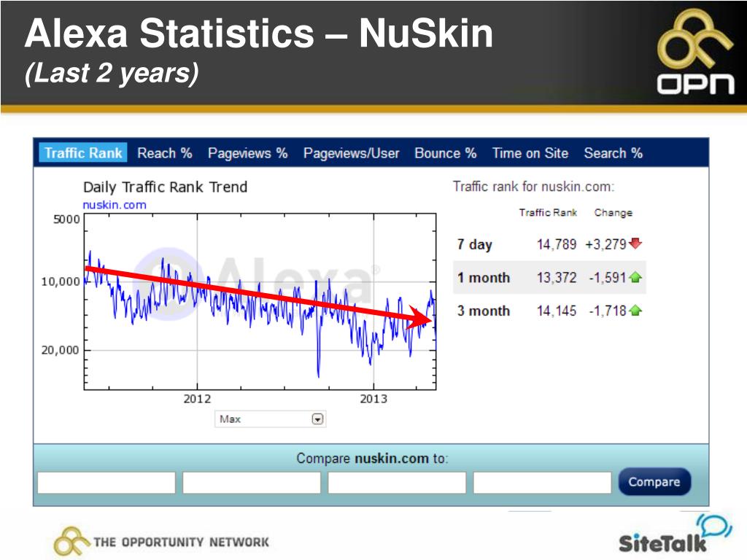
Task: Click the +3,279 change value
Action: pos(605,245)
